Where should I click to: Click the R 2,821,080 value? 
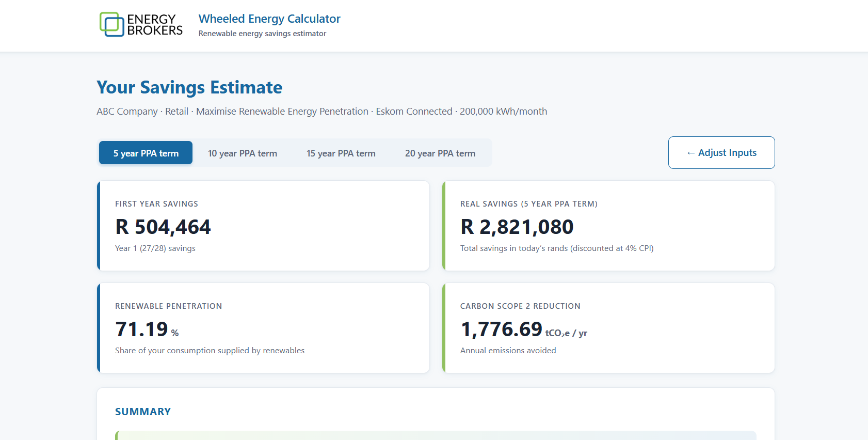[x=517, y=227]
